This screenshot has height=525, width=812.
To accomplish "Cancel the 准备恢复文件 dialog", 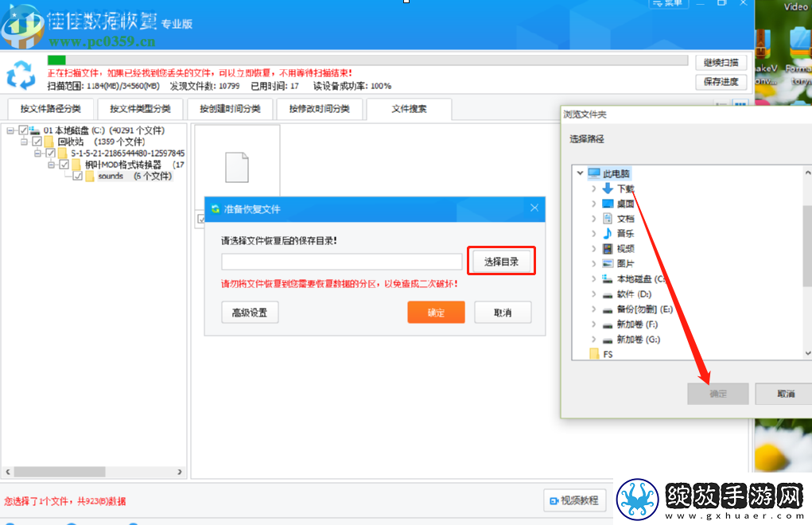I will [x=503, y=312].
